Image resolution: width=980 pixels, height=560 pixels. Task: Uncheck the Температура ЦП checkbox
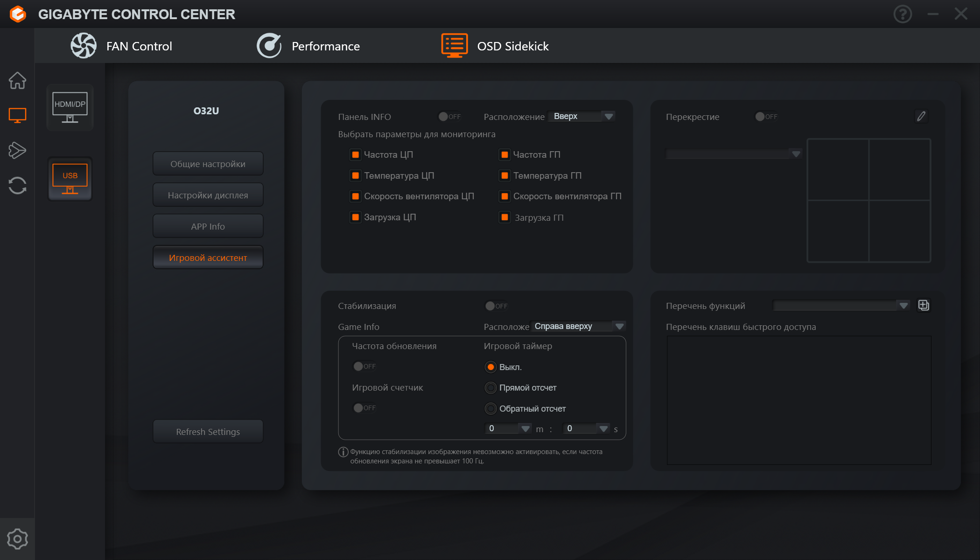pyautogui.click(x=356, y=175)
